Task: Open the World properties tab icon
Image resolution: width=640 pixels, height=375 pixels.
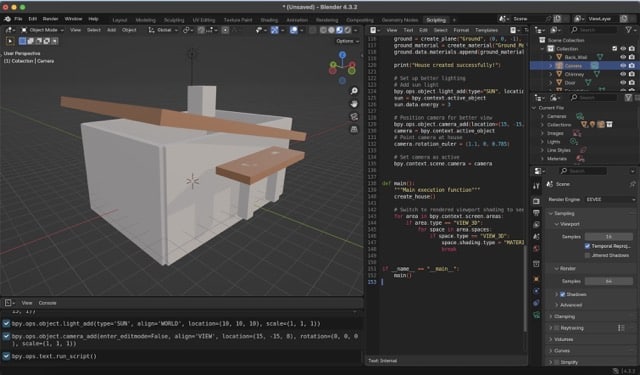Action: coord(536,249)
